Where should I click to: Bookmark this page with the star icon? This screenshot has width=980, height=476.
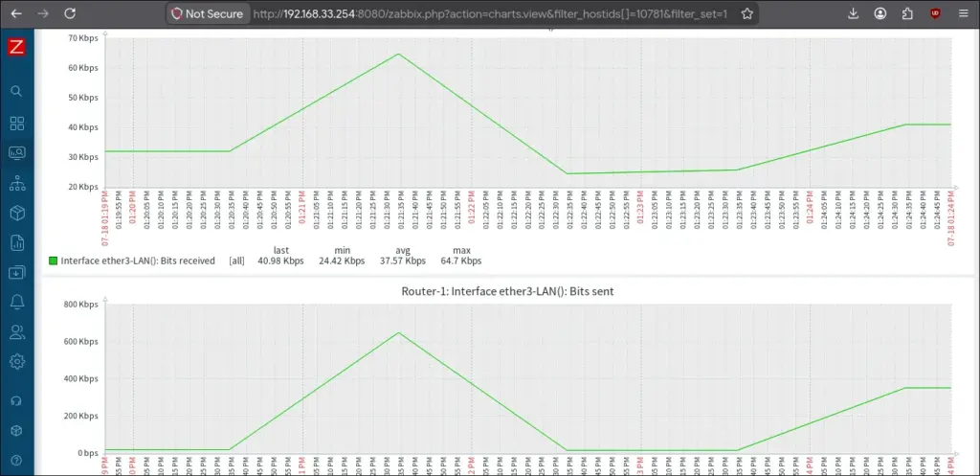[x=746, y=13]
